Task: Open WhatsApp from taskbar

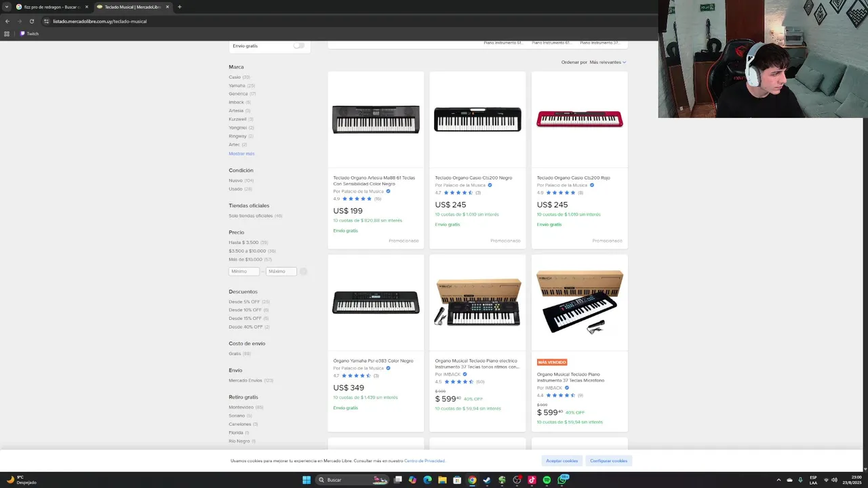Action: (x=563, y=480)
